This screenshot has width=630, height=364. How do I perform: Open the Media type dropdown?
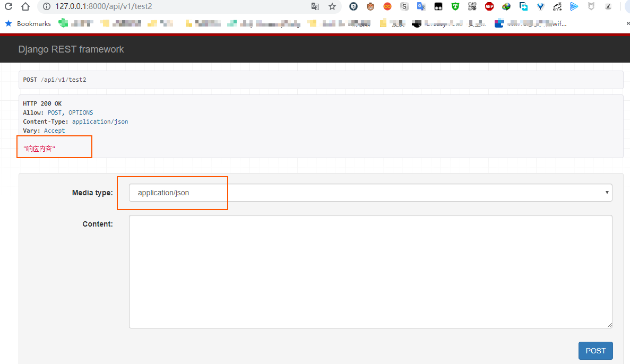point(370,193)
